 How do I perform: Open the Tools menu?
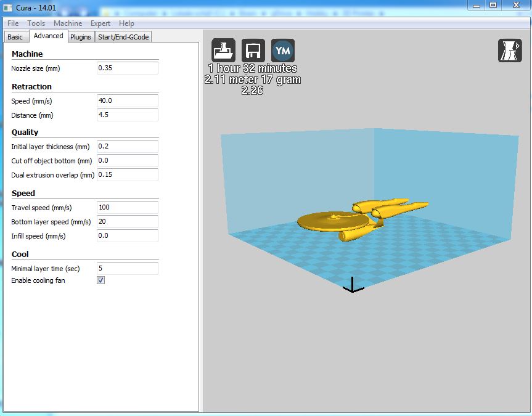[36, 23]
